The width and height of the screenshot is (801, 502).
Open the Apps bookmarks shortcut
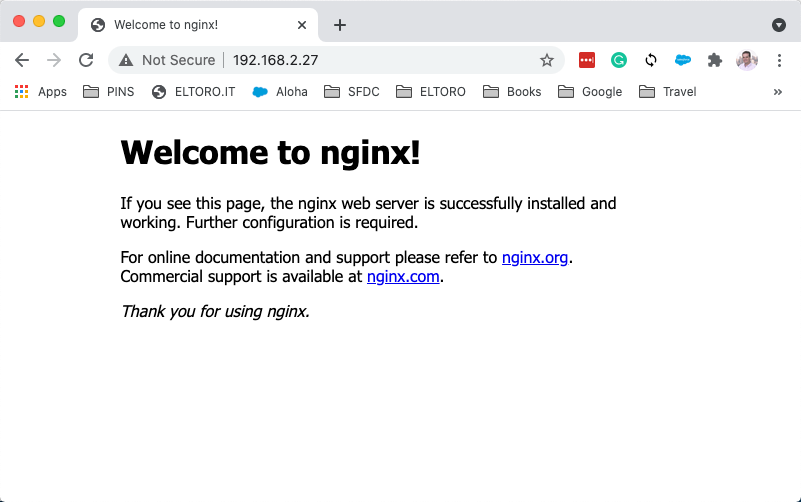(x=41, y=92)
